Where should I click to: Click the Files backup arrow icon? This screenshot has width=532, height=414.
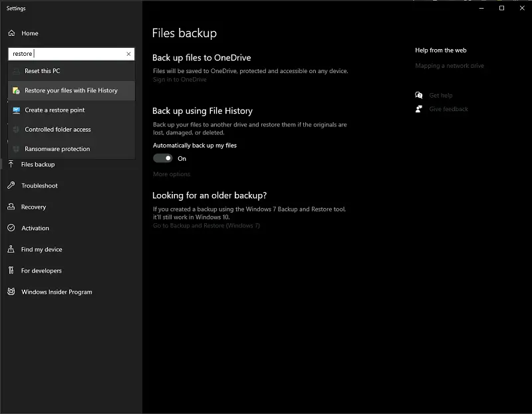point(11,164)
